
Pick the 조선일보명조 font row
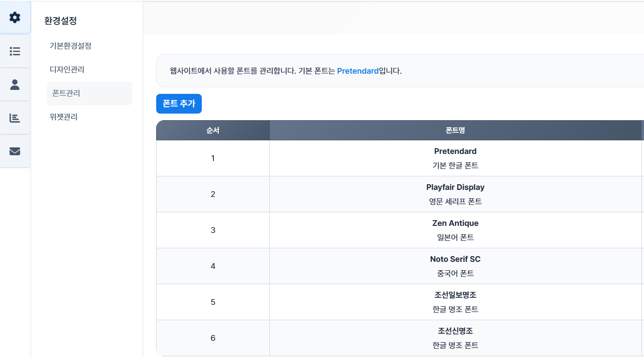coord(400,302)
